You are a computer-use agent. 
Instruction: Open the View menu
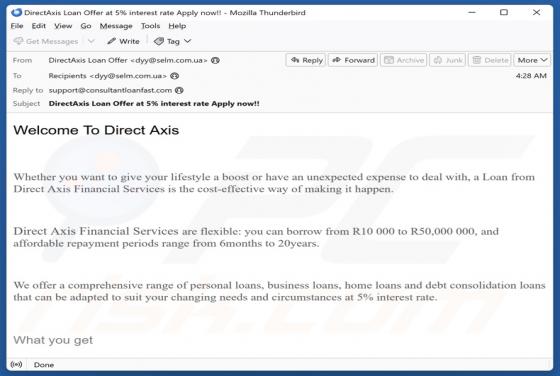[x=63, y=26]
